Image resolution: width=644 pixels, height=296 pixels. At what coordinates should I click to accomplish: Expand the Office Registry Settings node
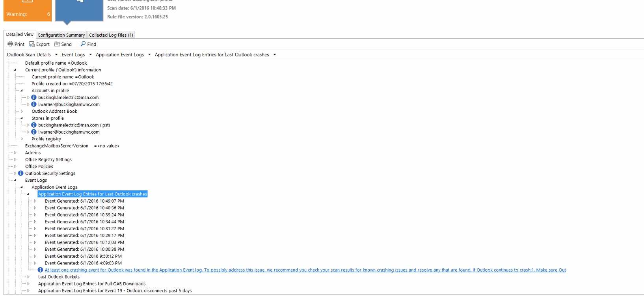15,160
